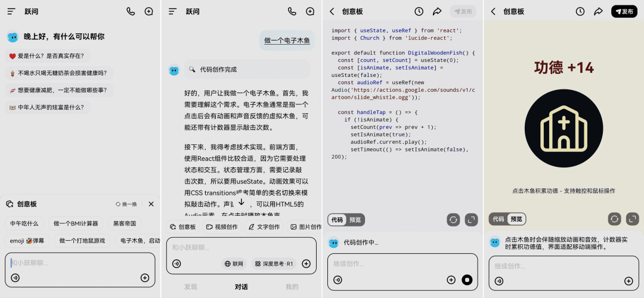
Task: Close the 创意板 suggestions panel with its X
Action: tap(151, 204)
